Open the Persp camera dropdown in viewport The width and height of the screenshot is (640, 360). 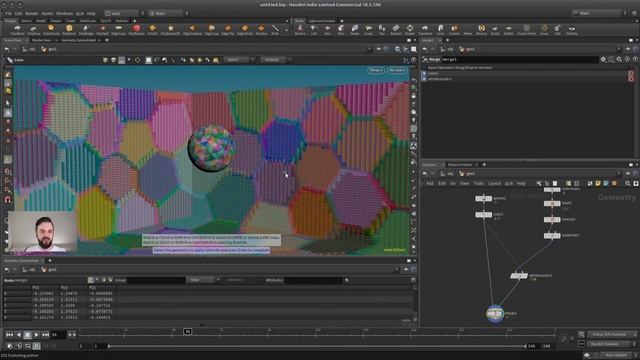(x=376, y=70)
